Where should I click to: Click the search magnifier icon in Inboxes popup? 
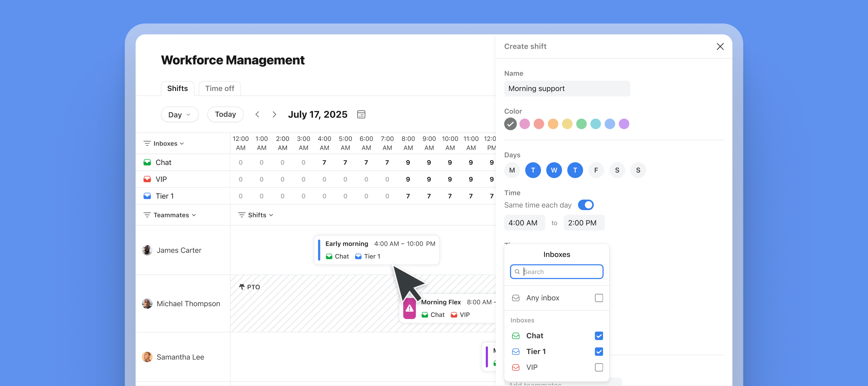coord(517,272)
